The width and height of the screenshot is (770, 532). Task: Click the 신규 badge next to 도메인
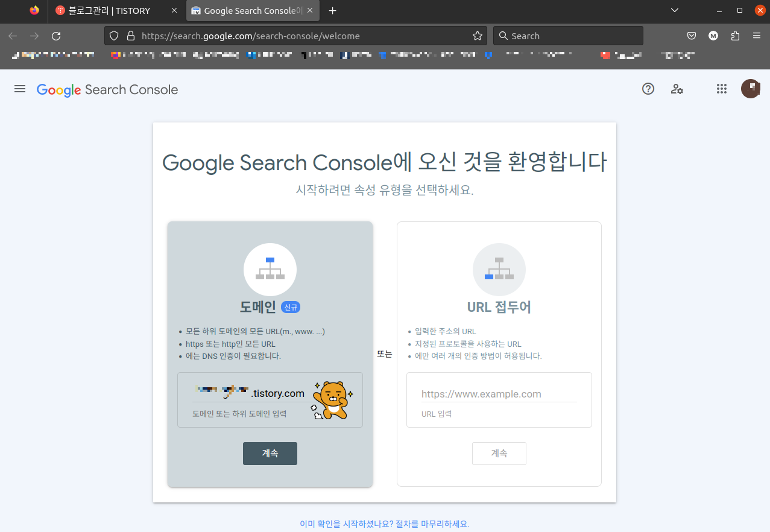[291, 308]
